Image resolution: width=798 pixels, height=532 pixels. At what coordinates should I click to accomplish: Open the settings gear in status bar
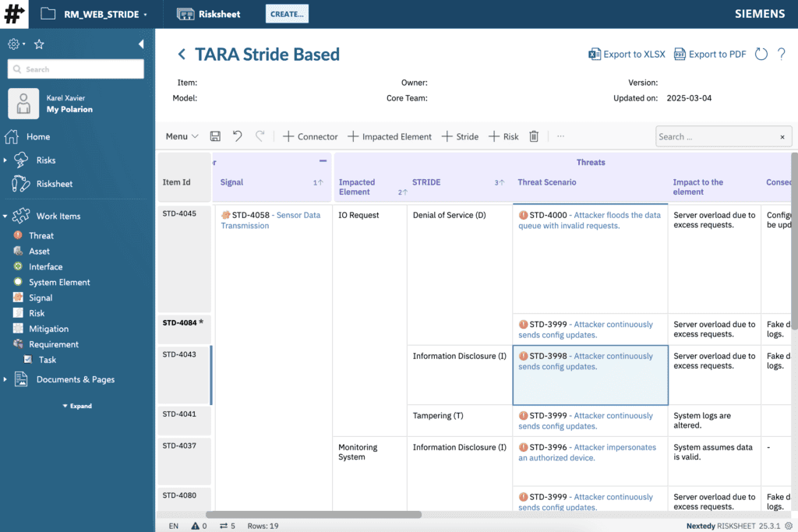click(789, 526)
